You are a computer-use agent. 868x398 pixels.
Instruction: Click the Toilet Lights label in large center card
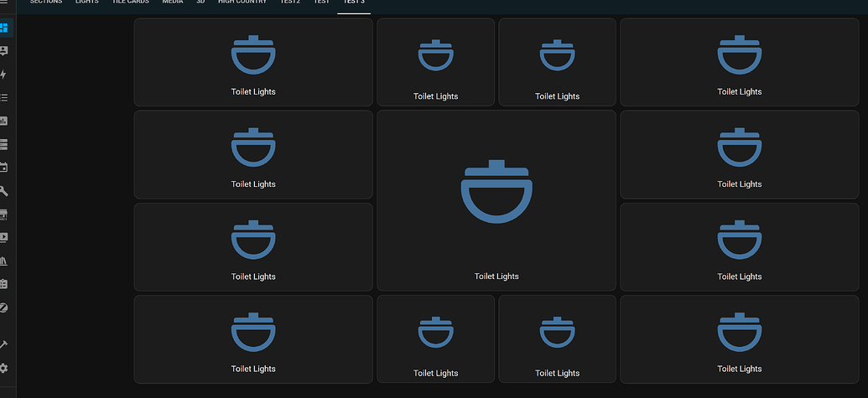tap(496, 277)
